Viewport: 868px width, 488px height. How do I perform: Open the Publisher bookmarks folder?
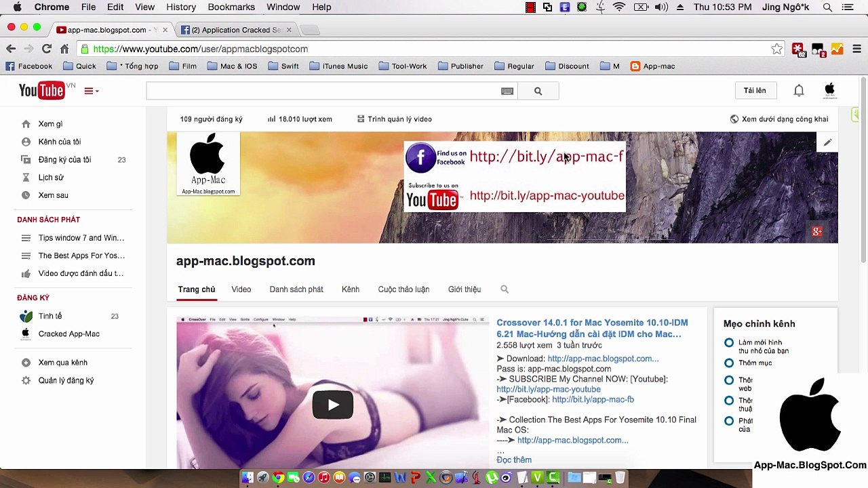tap(461, 66)
